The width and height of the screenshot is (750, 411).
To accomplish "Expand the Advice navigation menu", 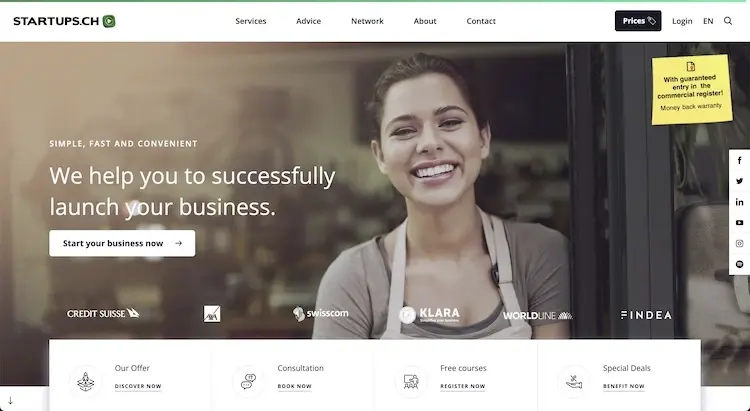I will 309,21.
